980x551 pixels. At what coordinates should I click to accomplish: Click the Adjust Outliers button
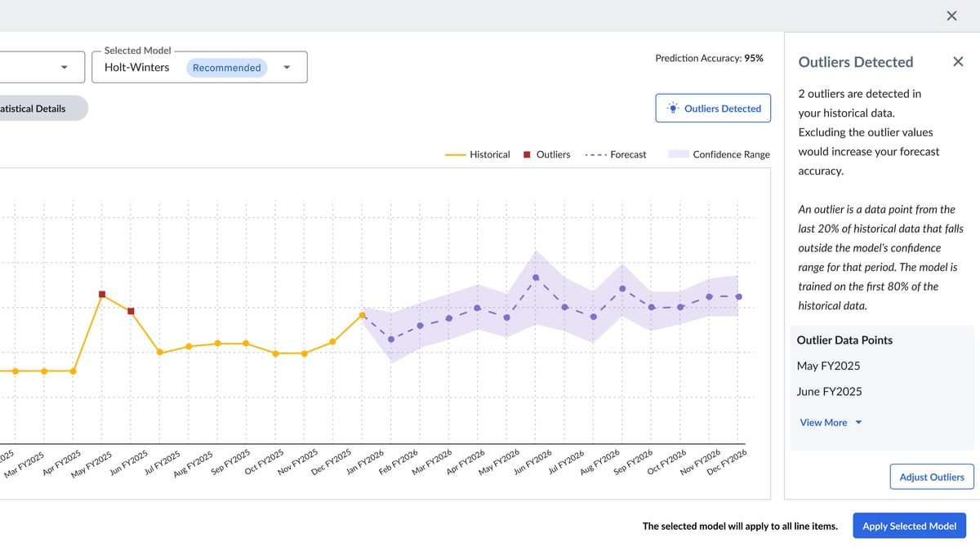[x=931, y=477]
